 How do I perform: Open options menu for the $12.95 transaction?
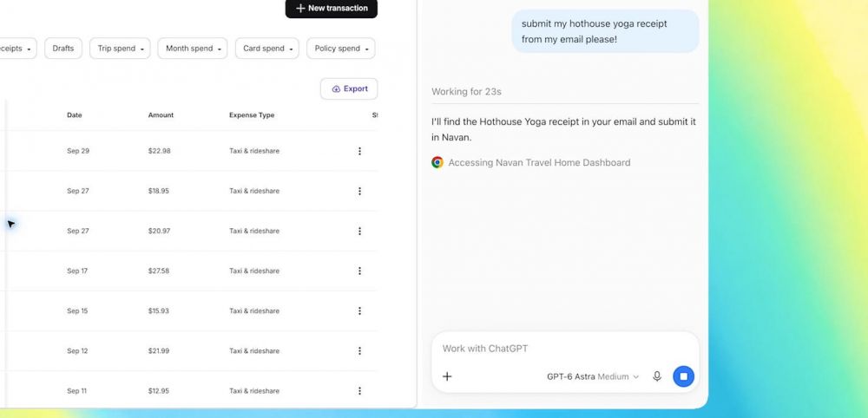click(359, 391)
